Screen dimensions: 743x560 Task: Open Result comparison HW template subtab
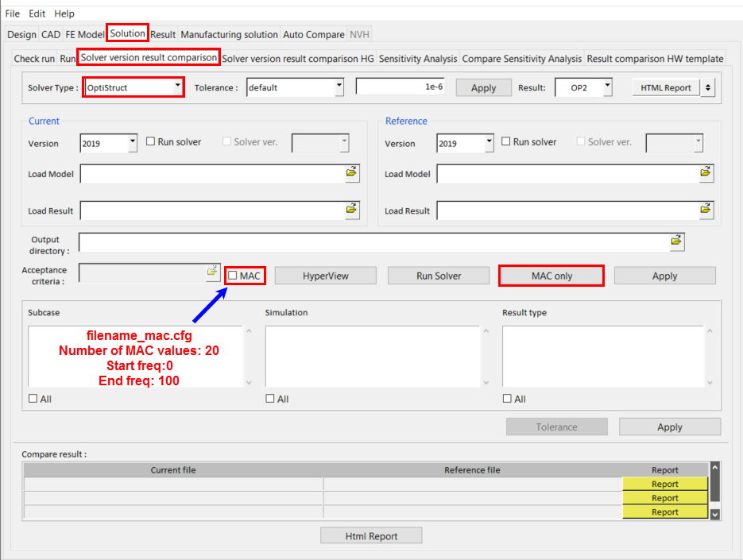click(x=655, y=59)
